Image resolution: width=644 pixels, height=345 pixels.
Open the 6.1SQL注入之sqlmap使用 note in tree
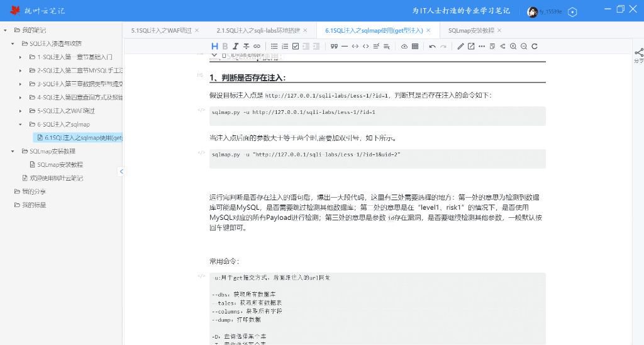coord(78,138)
